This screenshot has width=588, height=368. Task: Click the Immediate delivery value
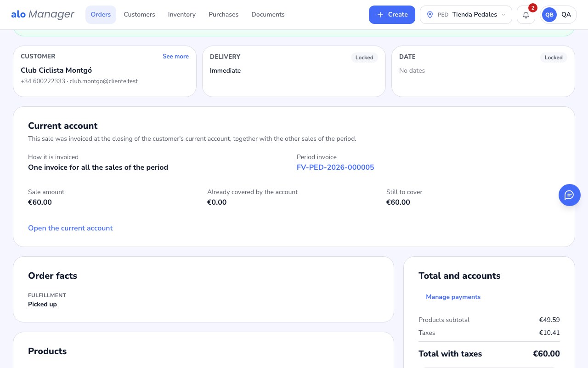[225, 71]
